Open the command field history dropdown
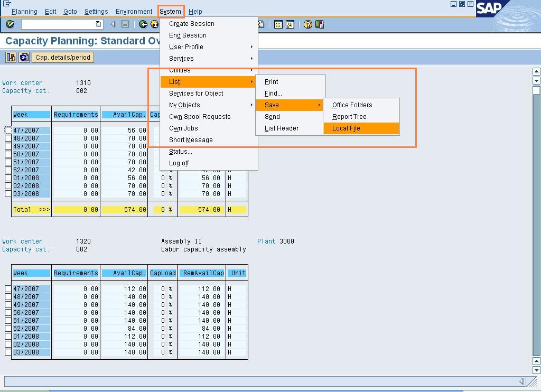This screenshot has width=541, height=392. pos(98,24)
